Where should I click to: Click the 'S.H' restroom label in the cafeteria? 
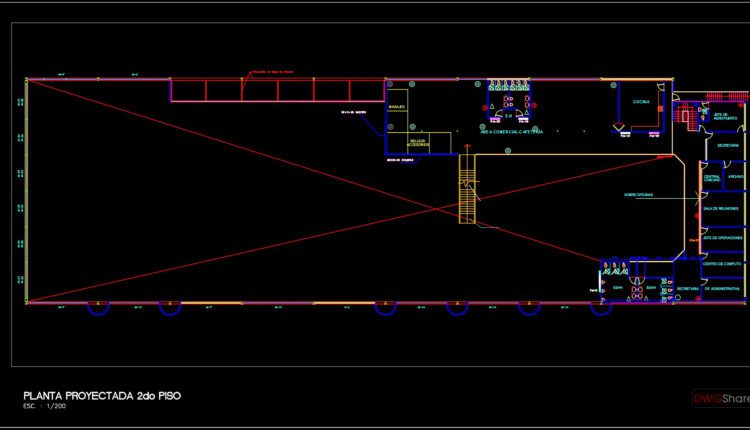click(508, 115)
